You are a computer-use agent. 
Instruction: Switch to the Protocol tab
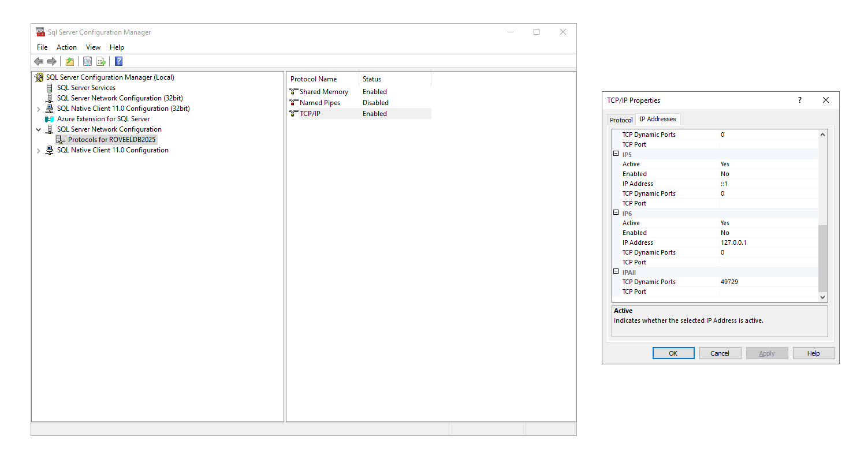(x=621, y=120)
